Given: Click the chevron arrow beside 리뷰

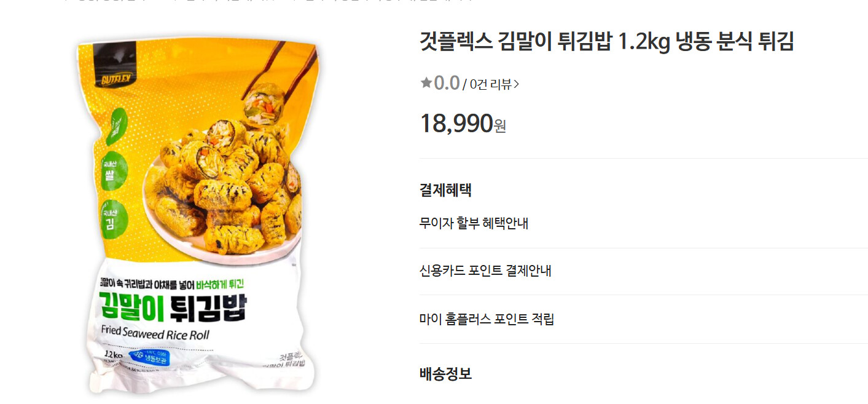Looking at the screenshot, I should pyautogui.click(x=516, y=85).
